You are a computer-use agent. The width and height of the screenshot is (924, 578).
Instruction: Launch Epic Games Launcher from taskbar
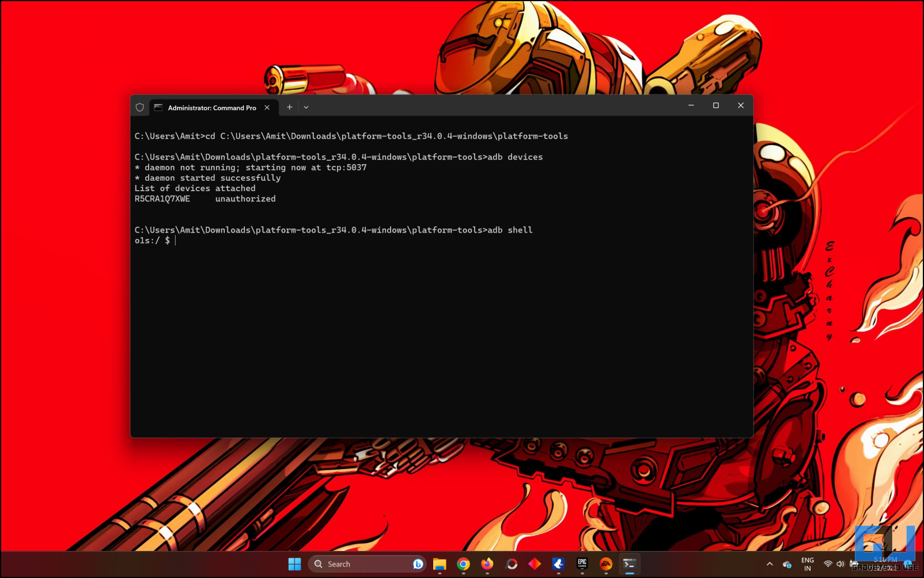(x=582, y=564)
